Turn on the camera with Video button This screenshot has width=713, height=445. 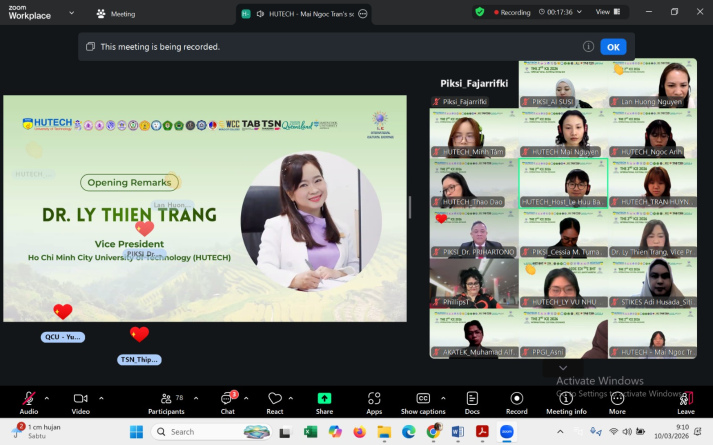tap(79, 399)
